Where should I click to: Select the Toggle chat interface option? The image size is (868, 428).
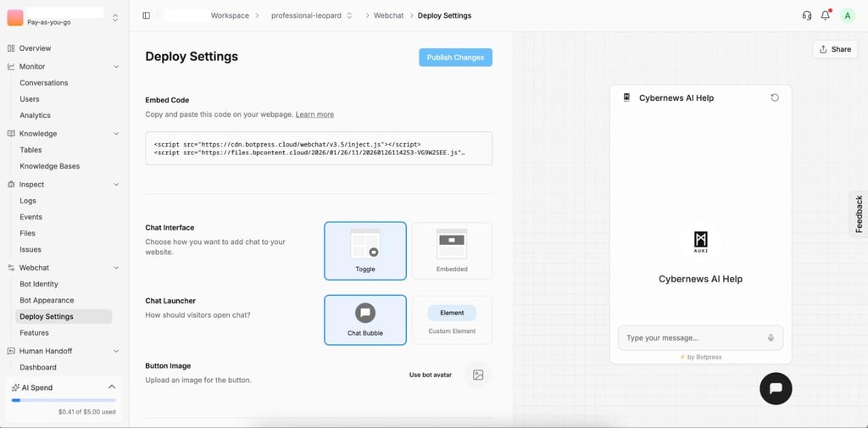[365, 251]
